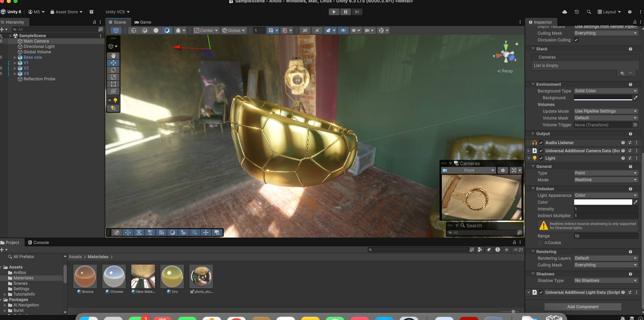Toggle scene visibility eye icon in toolbar

tap(343, 30)
